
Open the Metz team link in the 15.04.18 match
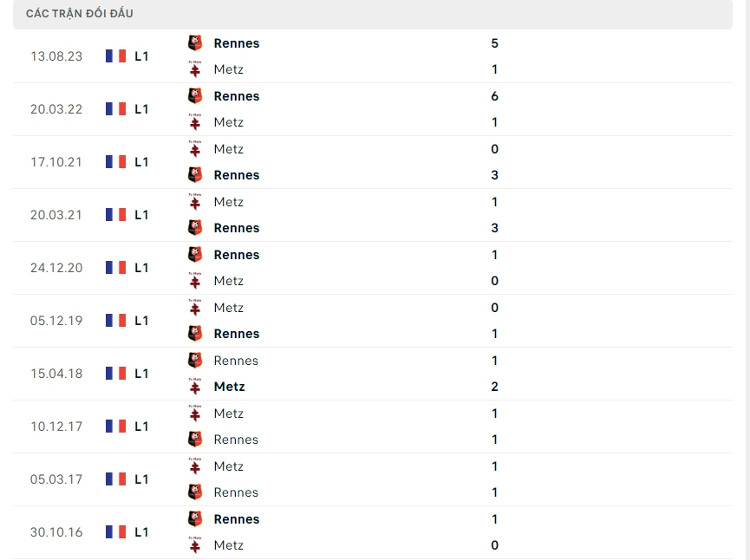click(229, 387)
